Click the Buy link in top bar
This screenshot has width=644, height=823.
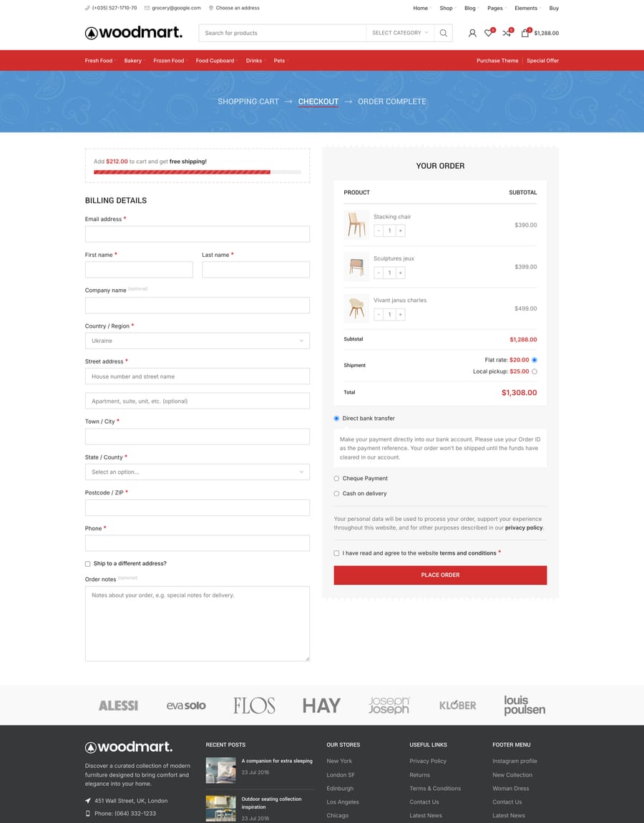[x=554, y=9]
